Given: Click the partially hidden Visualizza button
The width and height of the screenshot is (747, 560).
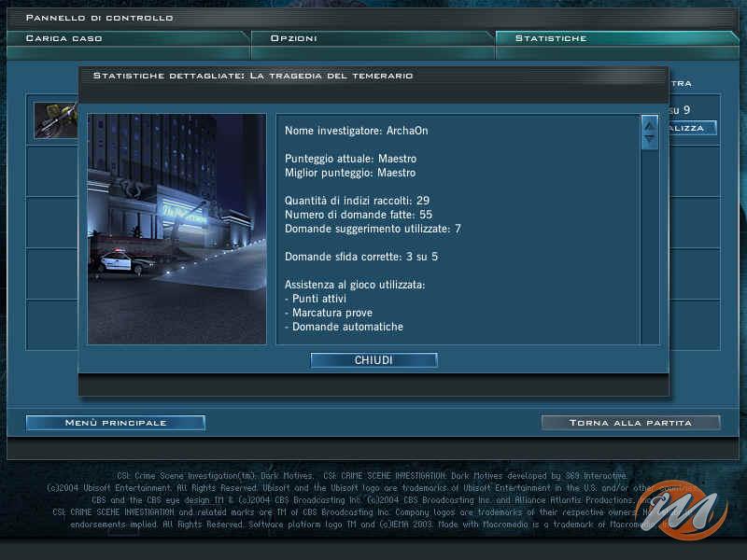Looking at the screenshot, I should point(693,128).
